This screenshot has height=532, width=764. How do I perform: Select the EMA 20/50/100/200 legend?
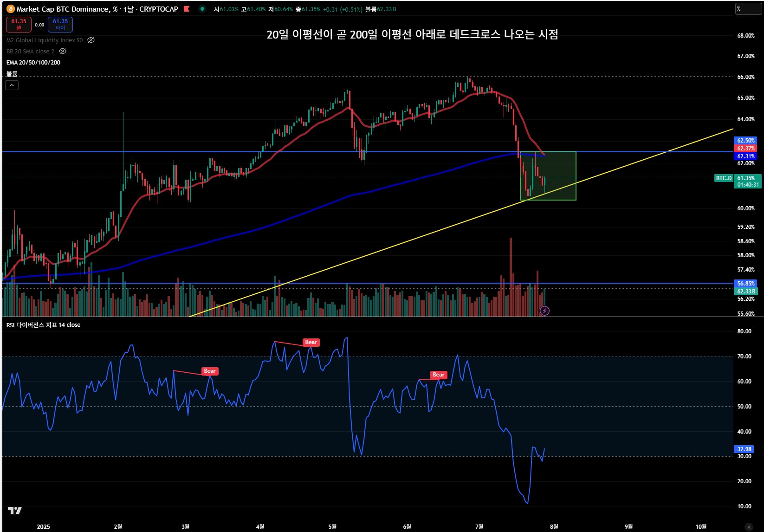33,62
